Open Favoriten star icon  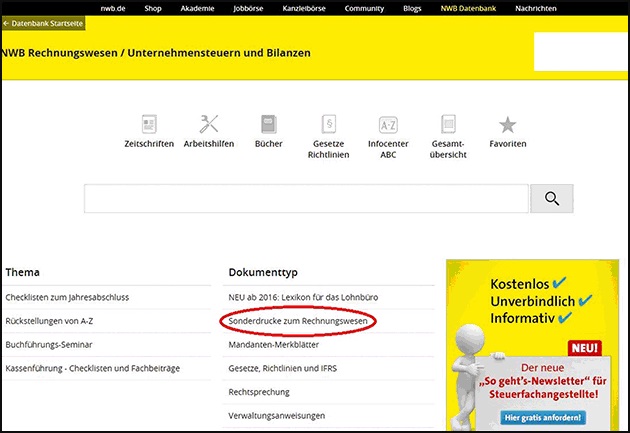click(507, 125)
